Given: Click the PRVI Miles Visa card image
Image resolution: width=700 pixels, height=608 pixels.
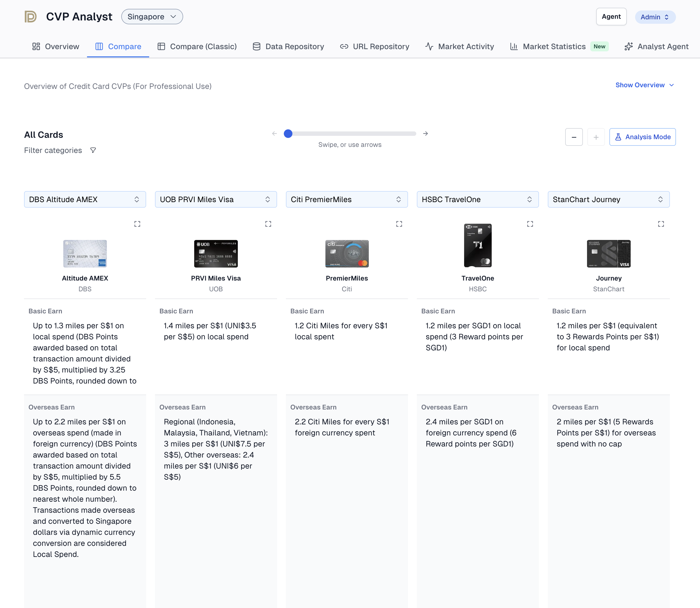Looking at the screenshot, I should click(216, 254).
